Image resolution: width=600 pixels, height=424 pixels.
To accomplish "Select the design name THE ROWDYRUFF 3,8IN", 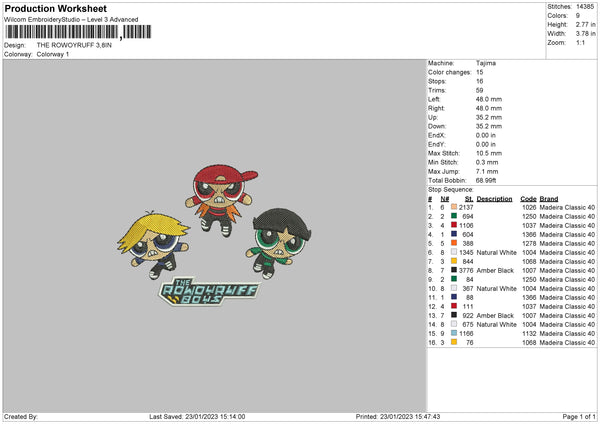I will coord(74,45).
